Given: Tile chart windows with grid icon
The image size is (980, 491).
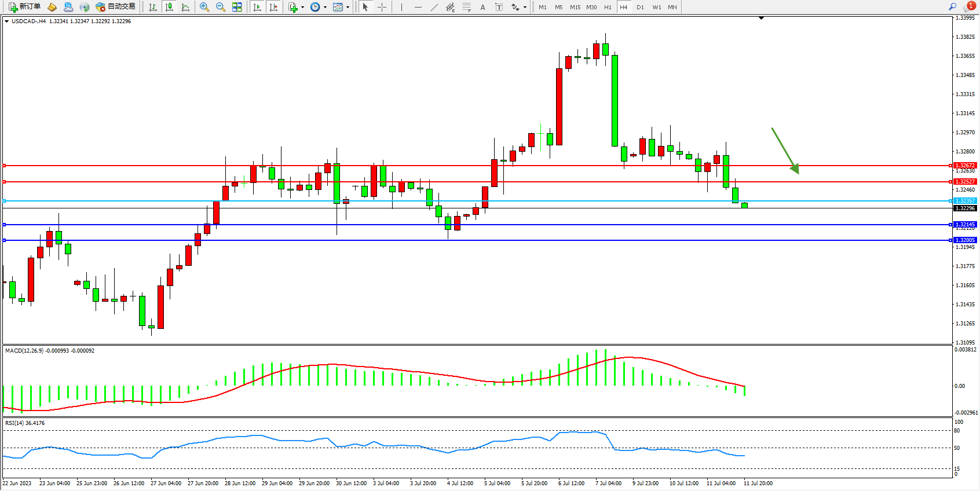Looking at the screenshot, I should pos(237,7).
